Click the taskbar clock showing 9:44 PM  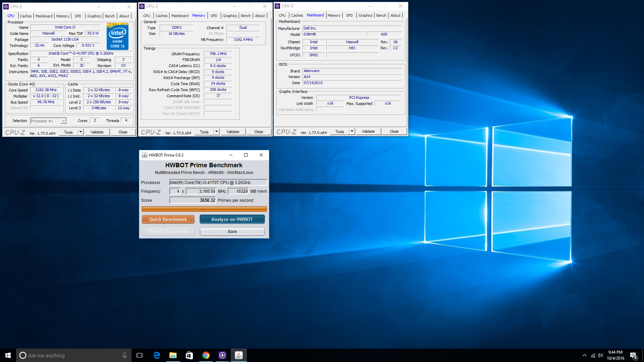click(x=615, y=355)
